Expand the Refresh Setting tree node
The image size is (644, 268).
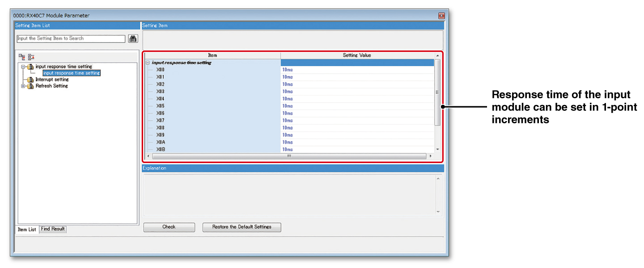(23, 86)
